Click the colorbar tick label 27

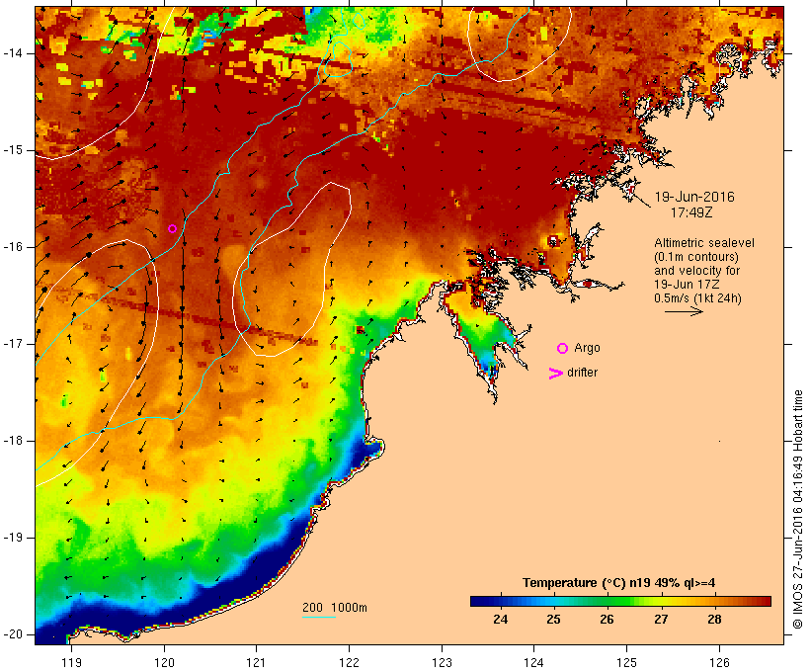click(661, 619)
